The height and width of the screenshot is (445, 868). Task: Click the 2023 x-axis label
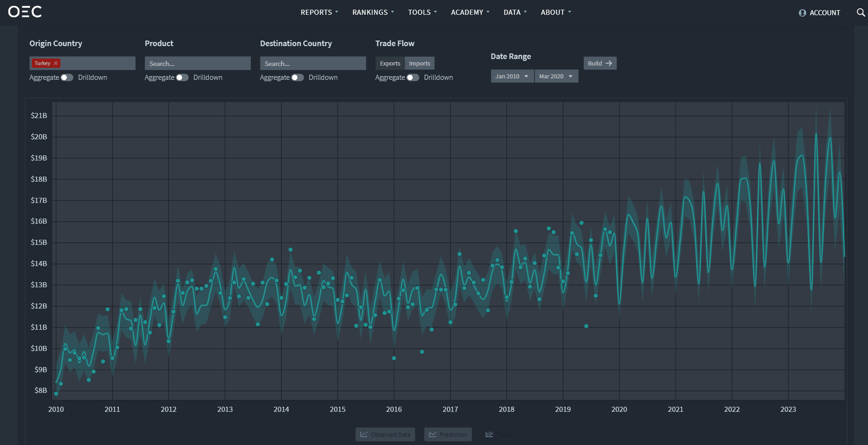[788, 409]
